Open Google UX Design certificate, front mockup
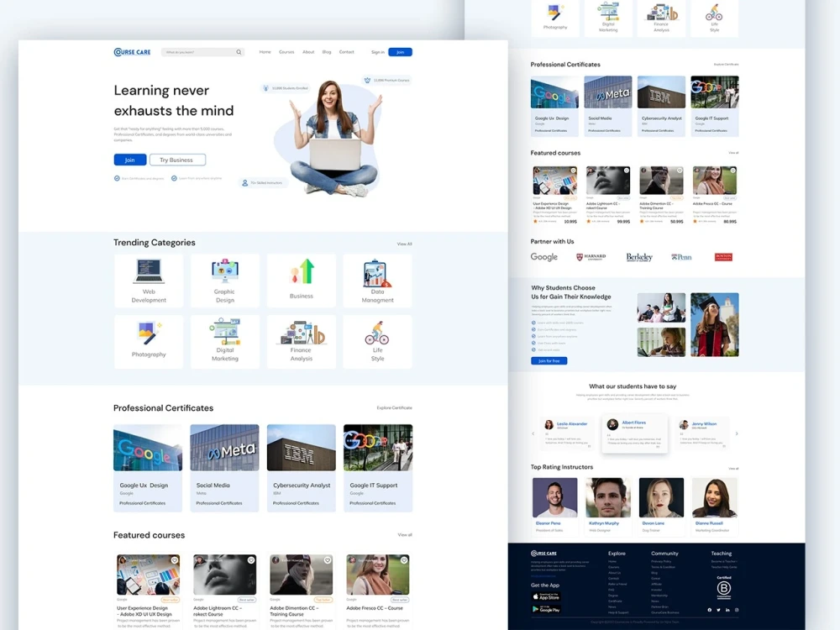 coord(148,468)
